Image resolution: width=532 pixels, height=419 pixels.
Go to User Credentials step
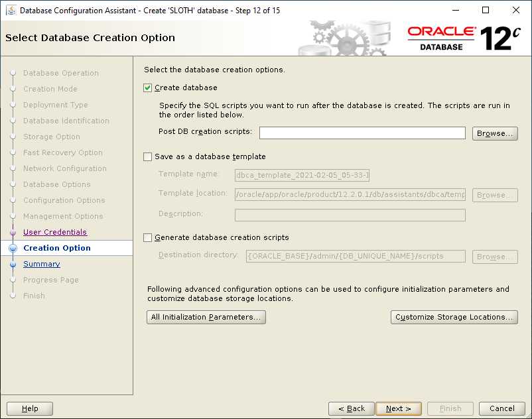tap(55, 232)
